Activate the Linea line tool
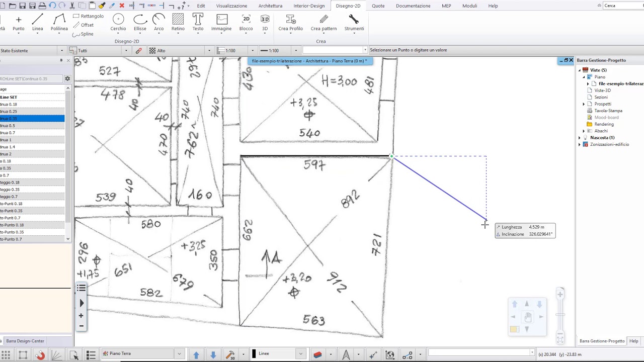Image resolution: width=644 pixels, height=362 pixels. click(x=38, y=23)
